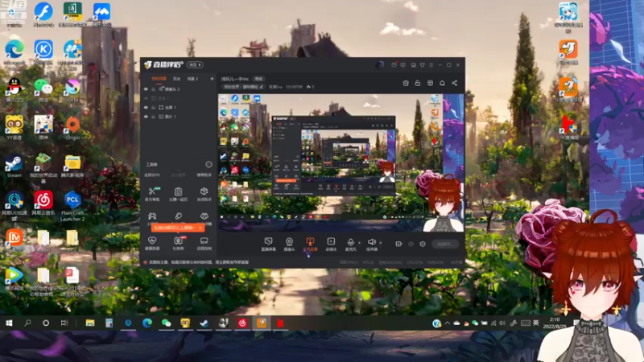Toggle lock on 摄像头 2 layer
644x362 pixels.
tap(153, 89)
